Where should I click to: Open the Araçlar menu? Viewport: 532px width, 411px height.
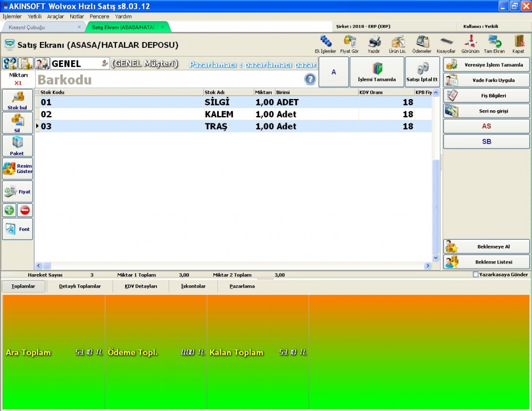pos(55,17)
